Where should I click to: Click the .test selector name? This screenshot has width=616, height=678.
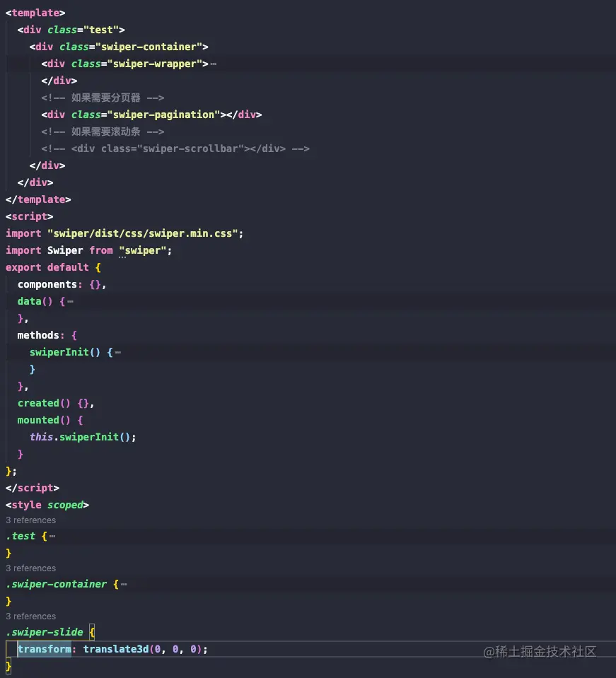coord(21,536)
